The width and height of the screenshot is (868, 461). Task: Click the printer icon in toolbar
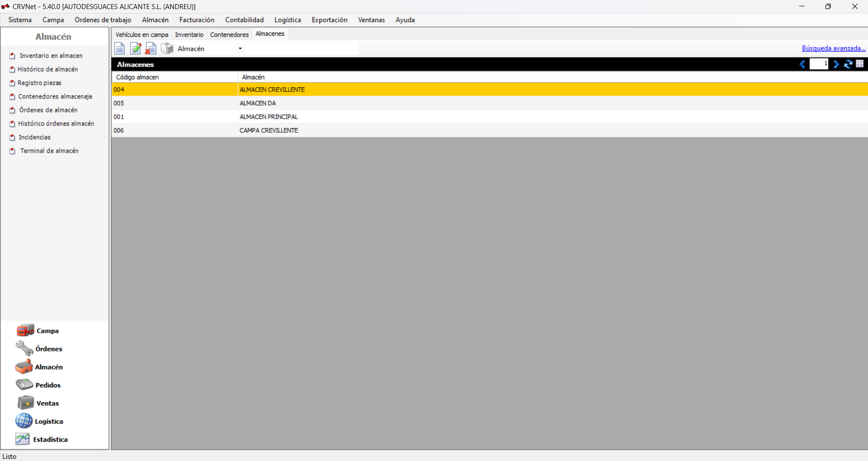(167, 48)
